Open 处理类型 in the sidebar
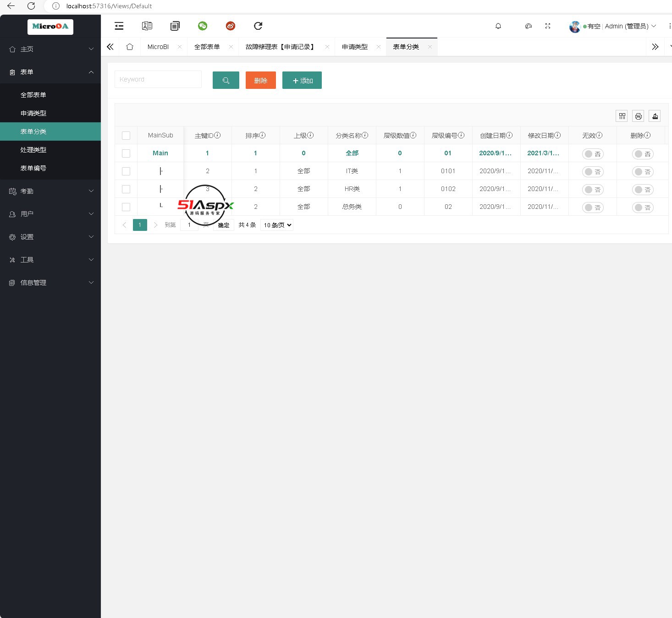 tap(33, 150)
